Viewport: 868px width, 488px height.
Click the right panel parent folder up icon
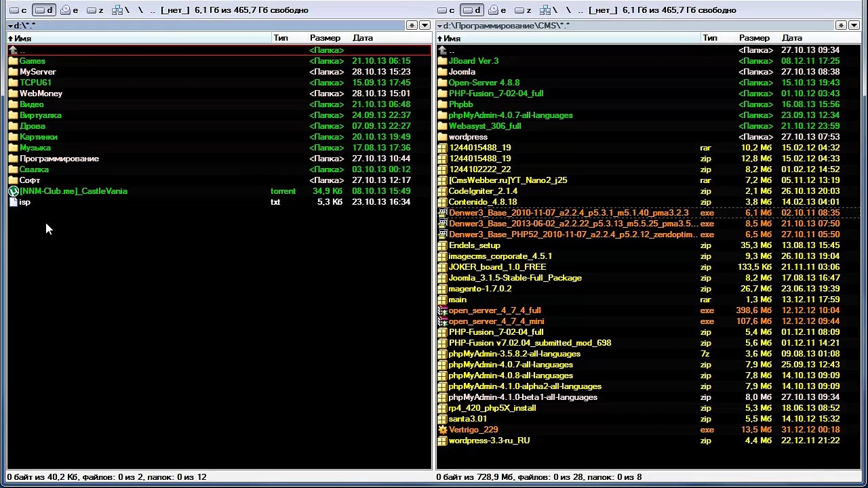pyautogui.click(x=443, y=50)
